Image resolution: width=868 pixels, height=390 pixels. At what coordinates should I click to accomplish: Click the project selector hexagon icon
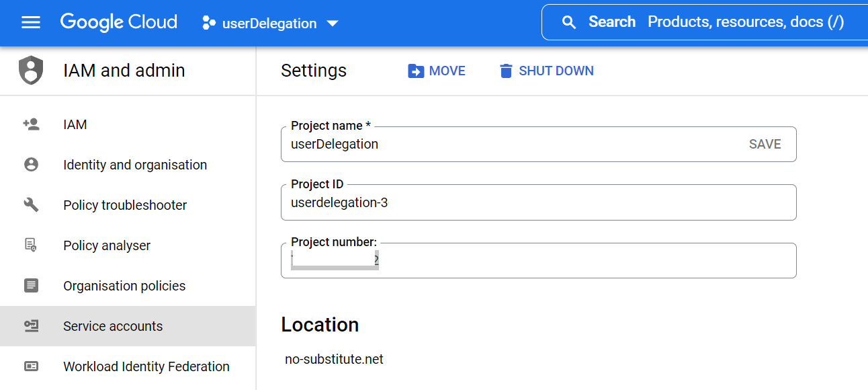[209, 24]
